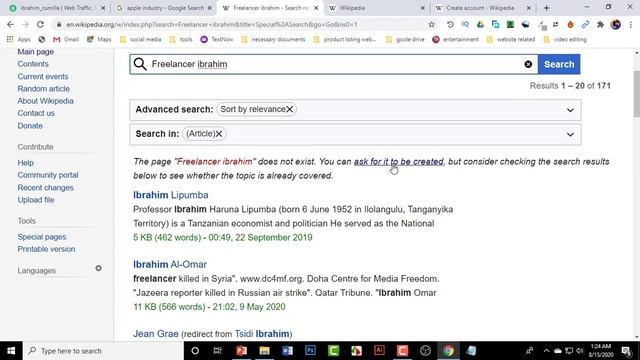This screenshot has height=360, width=640.
Task: Open 'social media' bookmarks folder
Action: point(140,40)
